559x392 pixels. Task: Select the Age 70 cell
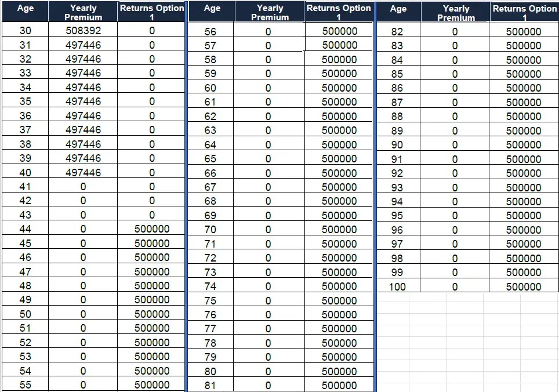(210, 230)
